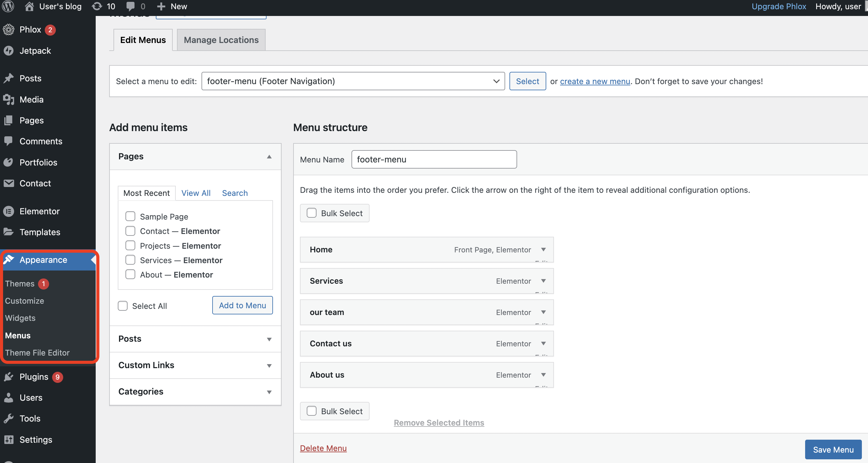Switch to Manage Locations tab
Viewport: 868px width, 463px height.
(x=221, y=40)
